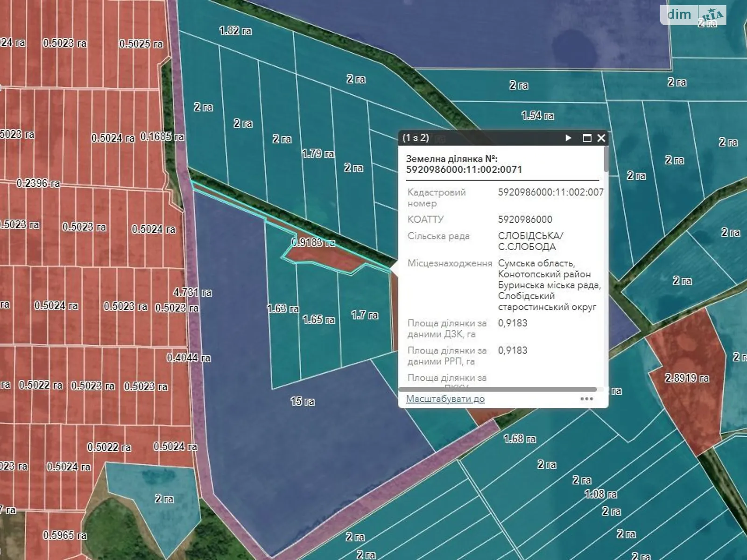747x560 pixels.
Task: Select the 1.54 га parcel
Action: (537, 122)
